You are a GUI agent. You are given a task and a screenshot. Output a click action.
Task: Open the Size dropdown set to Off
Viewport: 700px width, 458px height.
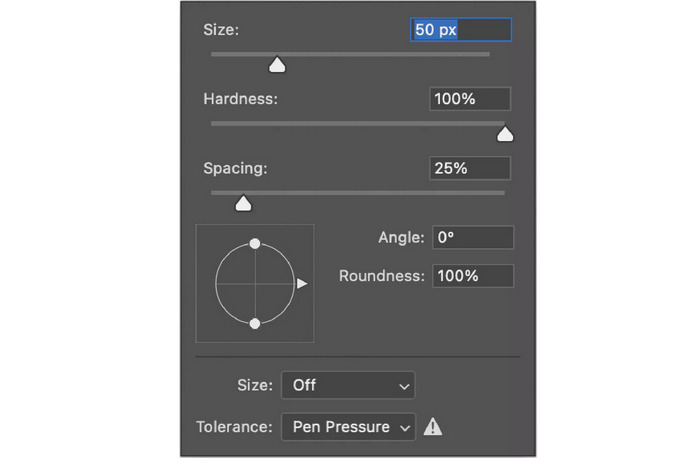point(348,385)
